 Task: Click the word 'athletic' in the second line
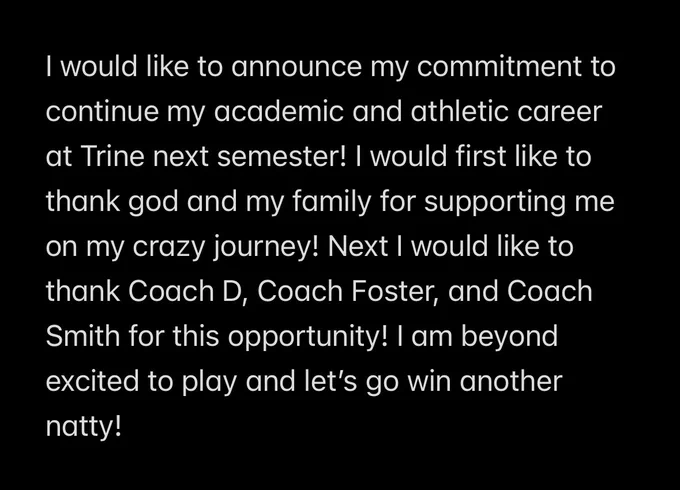(x=459, y=111)
